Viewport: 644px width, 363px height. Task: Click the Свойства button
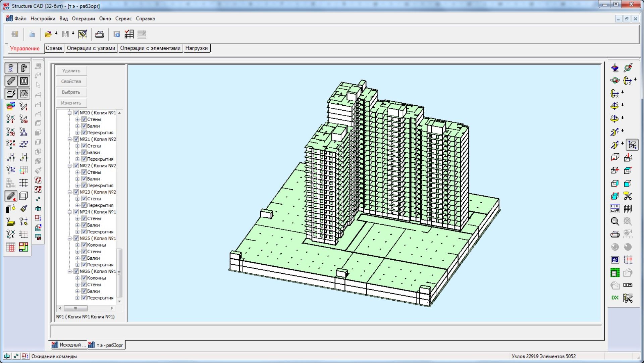71,82
